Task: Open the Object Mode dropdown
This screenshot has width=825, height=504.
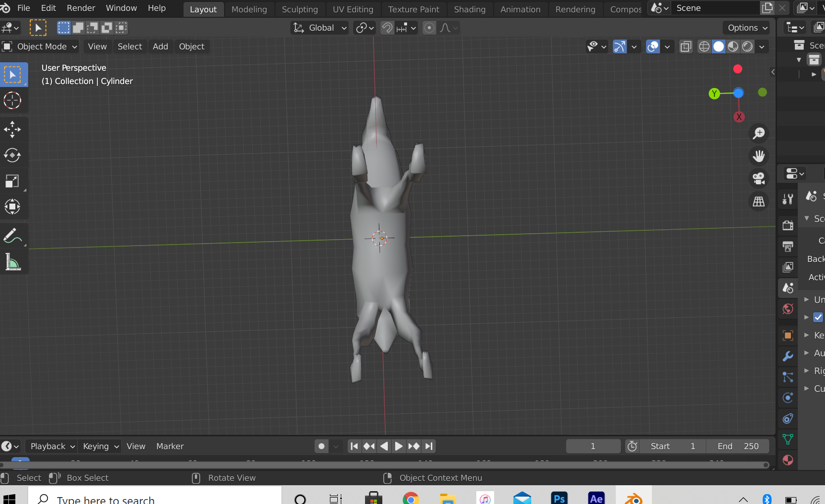Action: point(40,46)
